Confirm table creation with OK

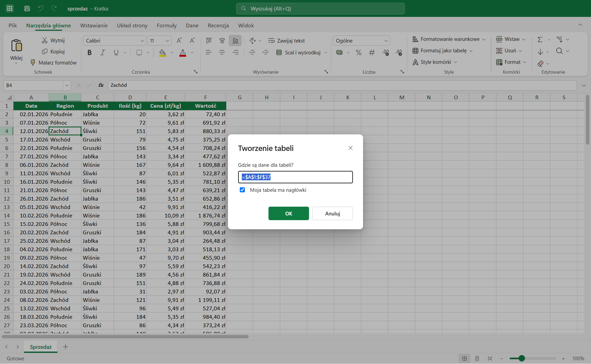pos(289,213)
